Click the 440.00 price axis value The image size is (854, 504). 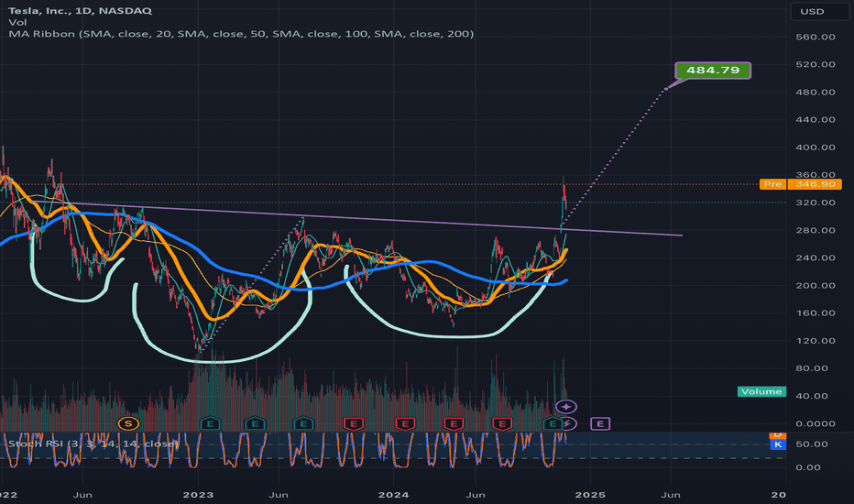[815, 119]
